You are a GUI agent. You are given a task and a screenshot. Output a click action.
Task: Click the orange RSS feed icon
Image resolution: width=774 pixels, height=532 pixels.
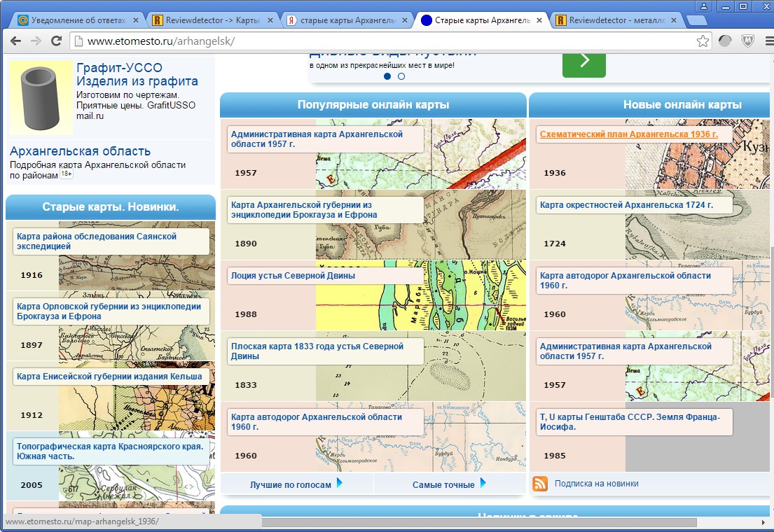540,483
